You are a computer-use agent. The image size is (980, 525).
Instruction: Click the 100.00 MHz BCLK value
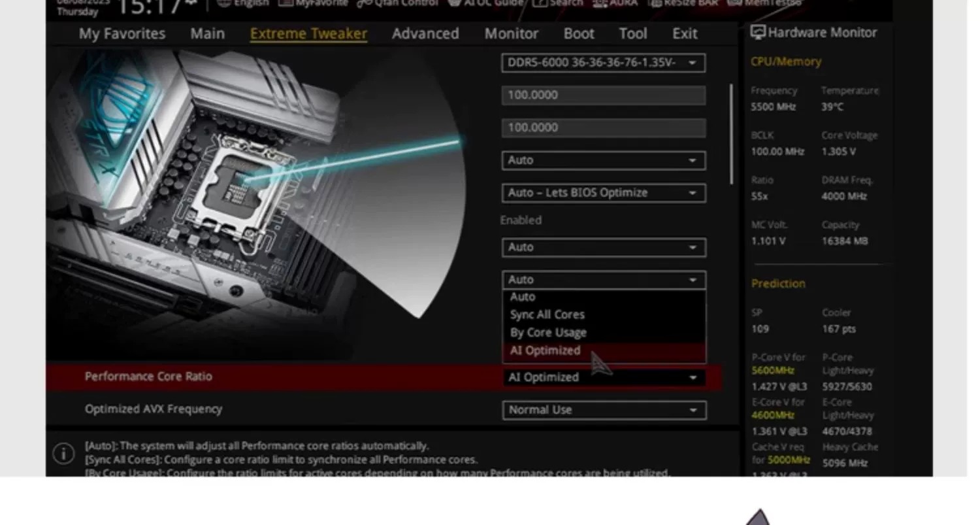[777, 152]
